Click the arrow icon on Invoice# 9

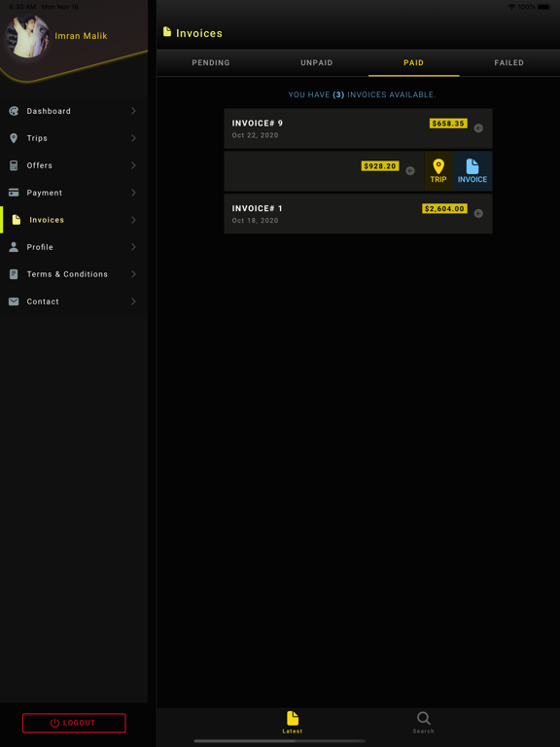point(478,128)
